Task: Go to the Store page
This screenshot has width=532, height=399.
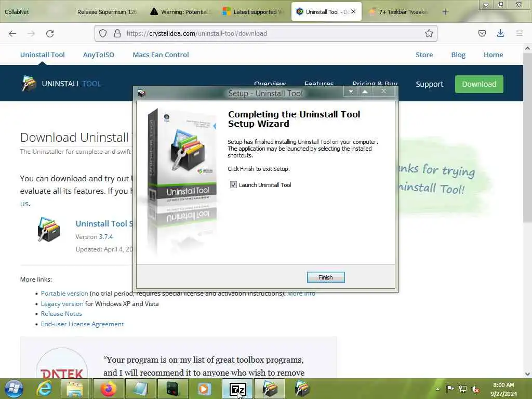Action: (424, 55)
